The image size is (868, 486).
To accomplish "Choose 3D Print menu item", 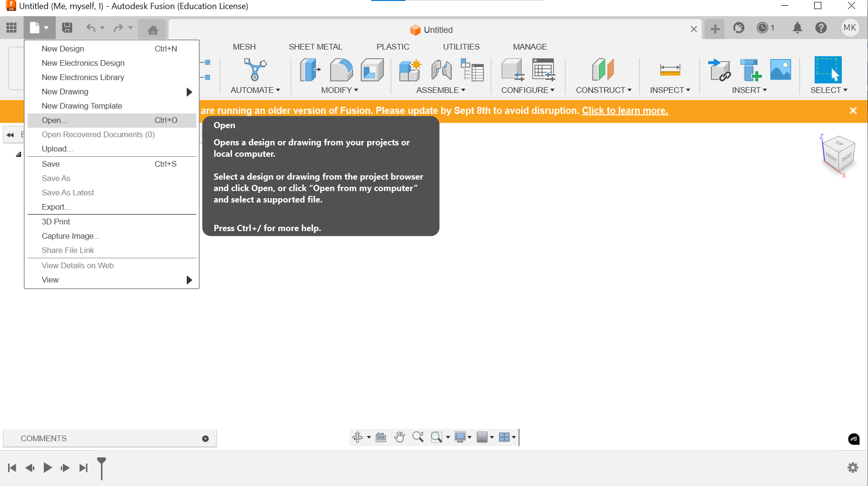I will 112,222.
